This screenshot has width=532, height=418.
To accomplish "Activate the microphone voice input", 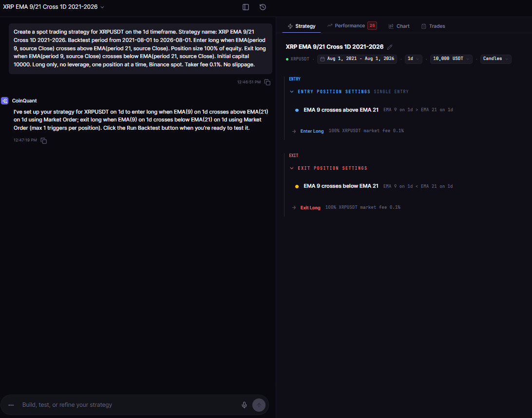I will pos(244,405).
